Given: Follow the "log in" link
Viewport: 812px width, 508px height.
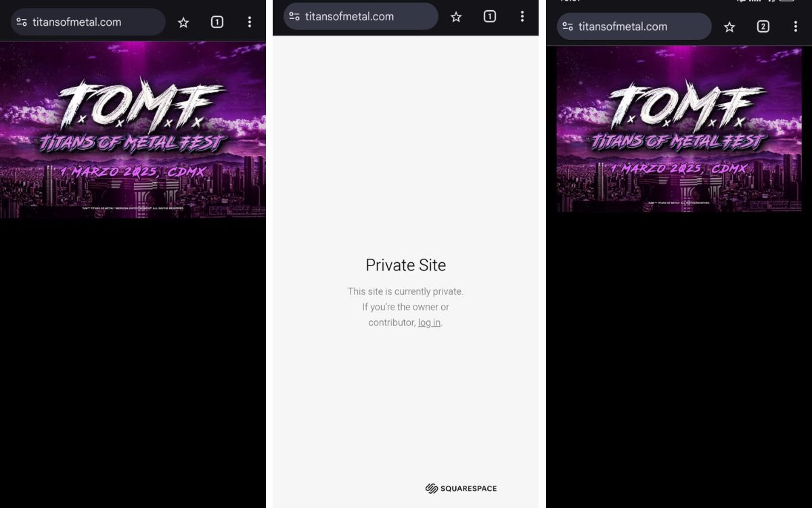Looking at the screenshot, I should (429, 322).
